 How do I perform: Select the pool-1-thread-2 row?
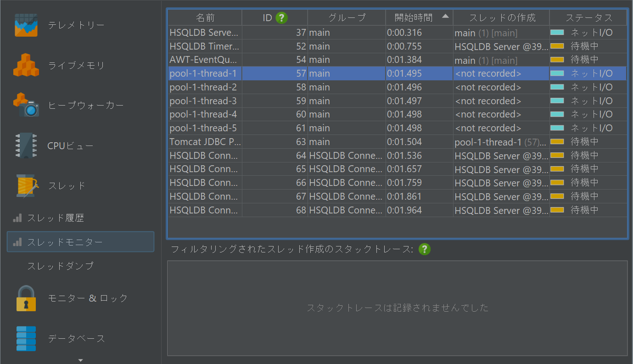397,87
